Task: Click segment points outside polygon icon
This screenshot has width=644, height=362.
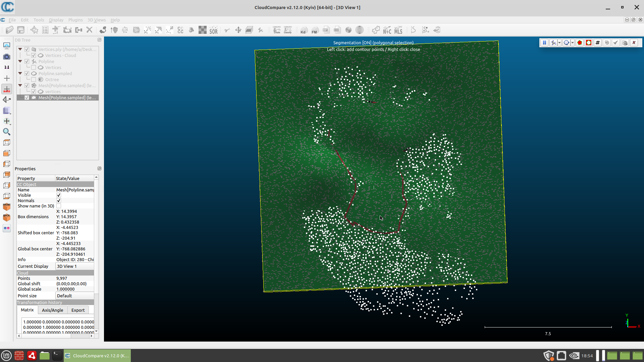Action: tap(589, 43)
